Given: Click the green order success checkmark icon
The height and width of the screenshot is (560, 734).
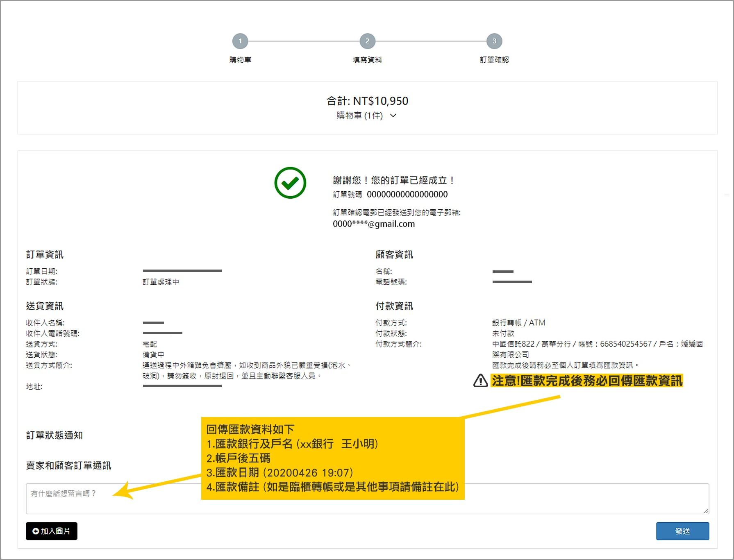Looking at the screenshot, I should tap(290, 183).
